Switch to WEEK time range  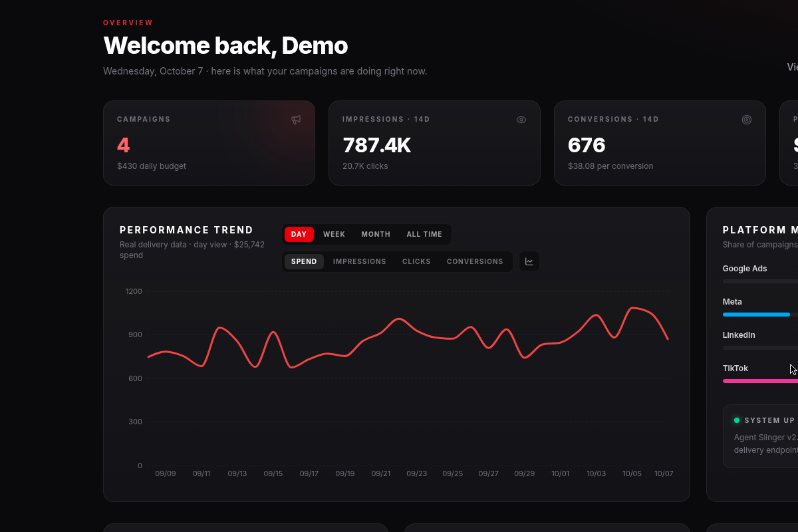[x=334, y=234]
